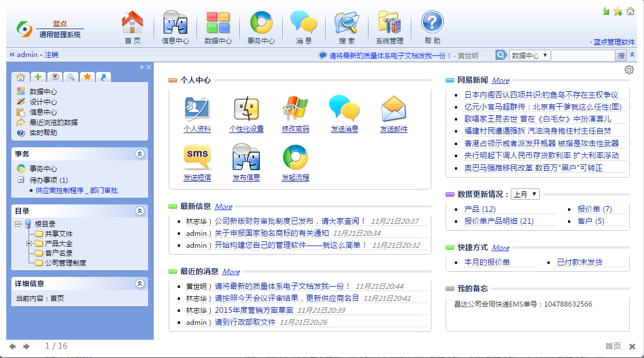Open the 数据中心 from the top toolbar
This screenshot has height=358, width=644.
pyautogui.click(x=218, y=26)
